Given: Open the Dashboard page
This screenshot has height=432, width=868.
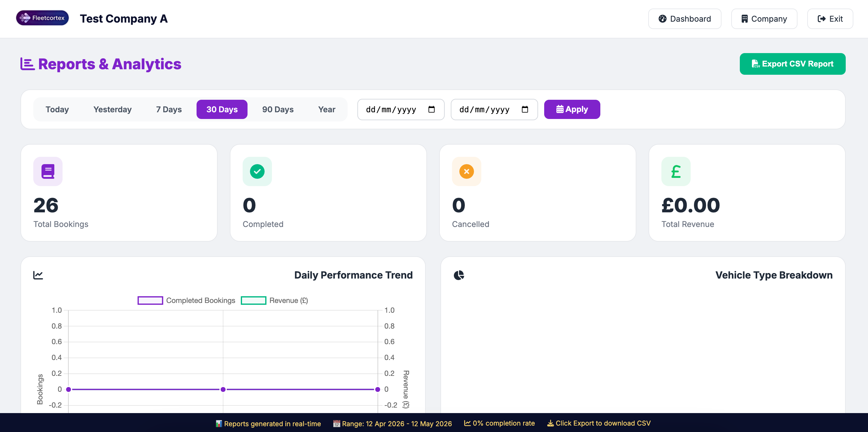Looking at the screenshot, I should 685,19.
